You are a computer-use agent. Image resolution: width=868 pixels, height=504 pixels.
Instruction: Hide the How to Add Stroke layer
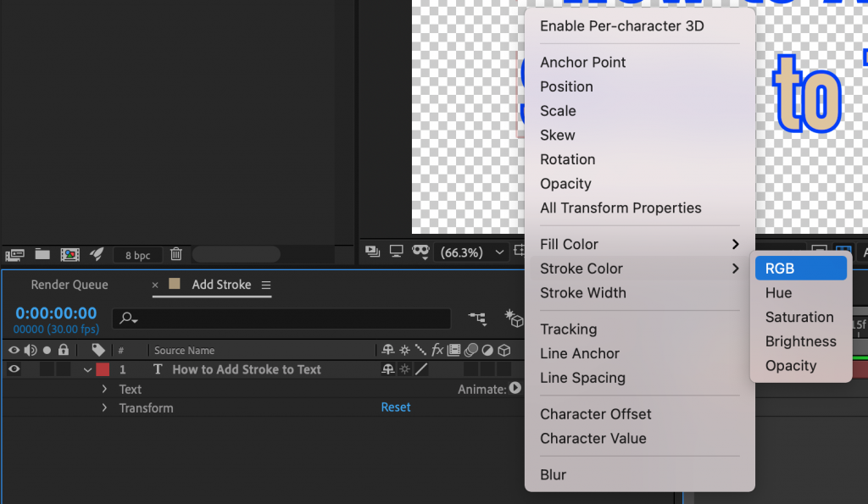point(14,369)
